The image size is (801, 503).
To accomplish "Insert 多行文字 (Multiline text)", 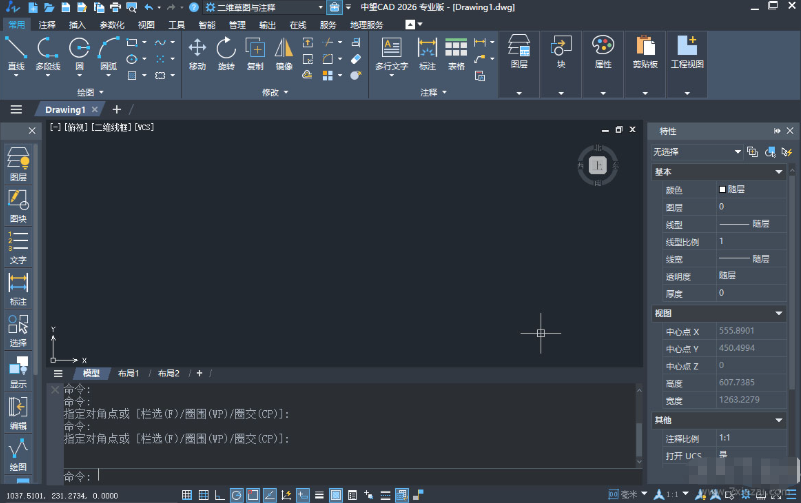I will 391,52.
